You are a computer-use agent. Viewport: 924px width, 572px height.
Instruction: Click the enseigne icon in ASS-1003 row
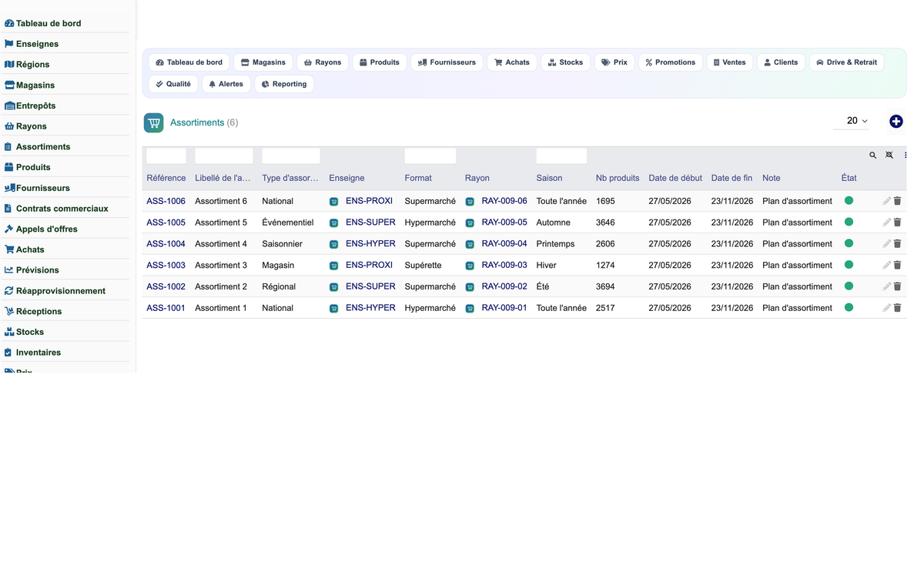pos(333,266)
